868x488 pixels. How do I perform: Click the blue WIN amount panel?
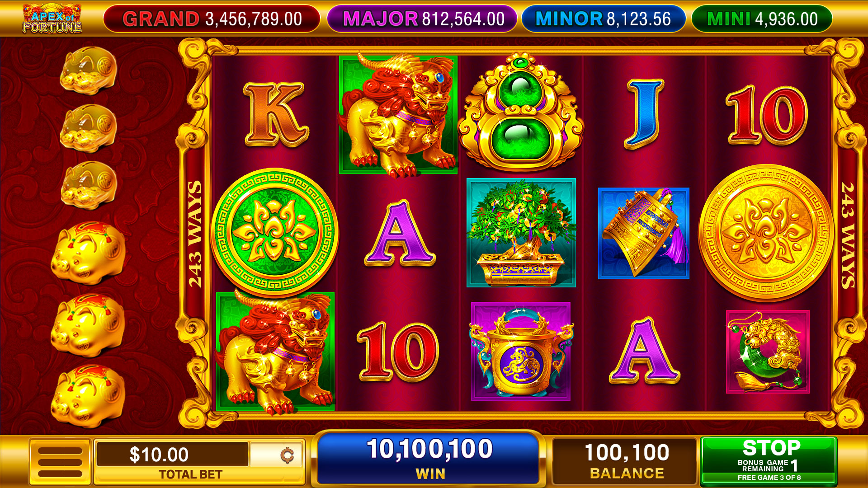(x=429, y=458)
